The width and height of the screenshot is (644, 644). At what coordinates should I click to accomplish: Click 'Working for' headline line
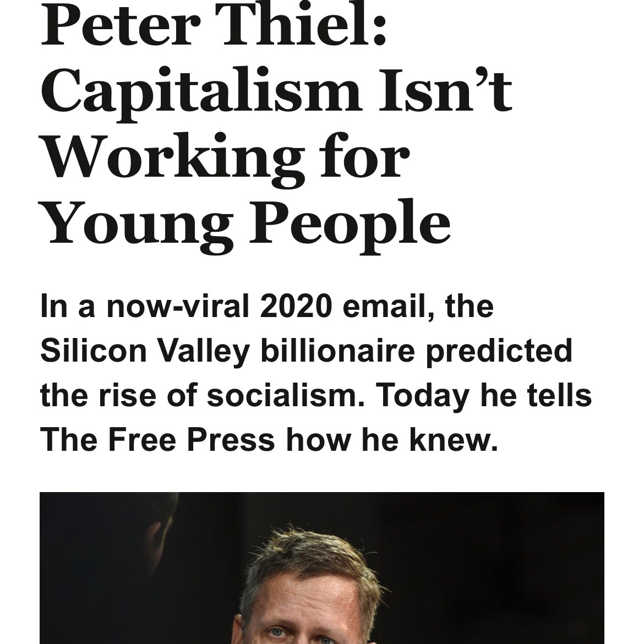tap(226, 160)
